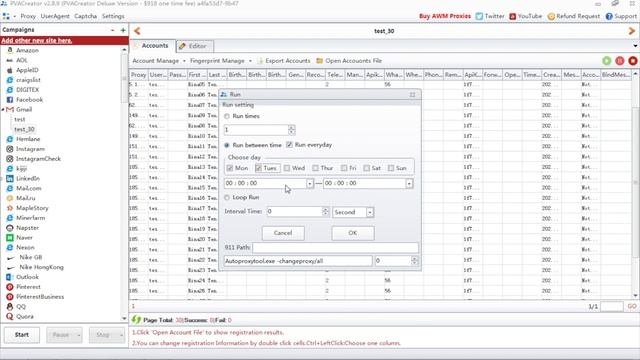The width and height of the screenshot is (640, 360).
Task: Click the Refund Request icon
Action: pyautogui.click(x=551, y=16)
